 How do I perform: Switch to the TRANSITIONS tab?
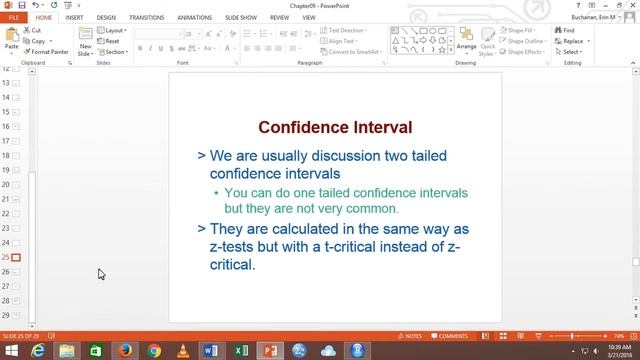pyautogui.click(x=147, y=18)
